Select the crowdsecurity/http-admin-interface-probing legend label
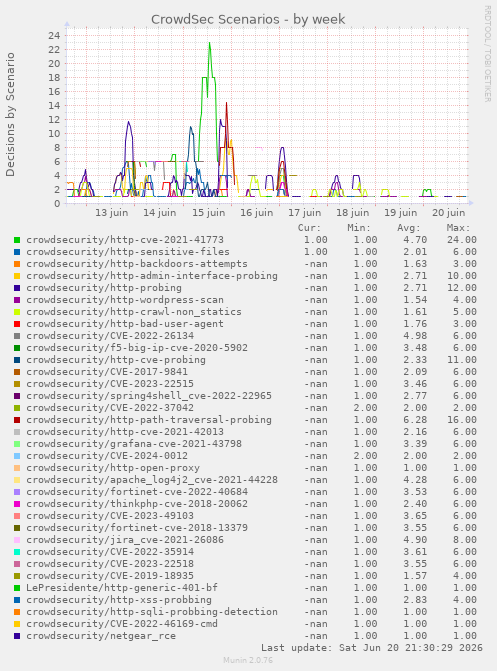Viewport: 497px width, 671px height. 152,276
